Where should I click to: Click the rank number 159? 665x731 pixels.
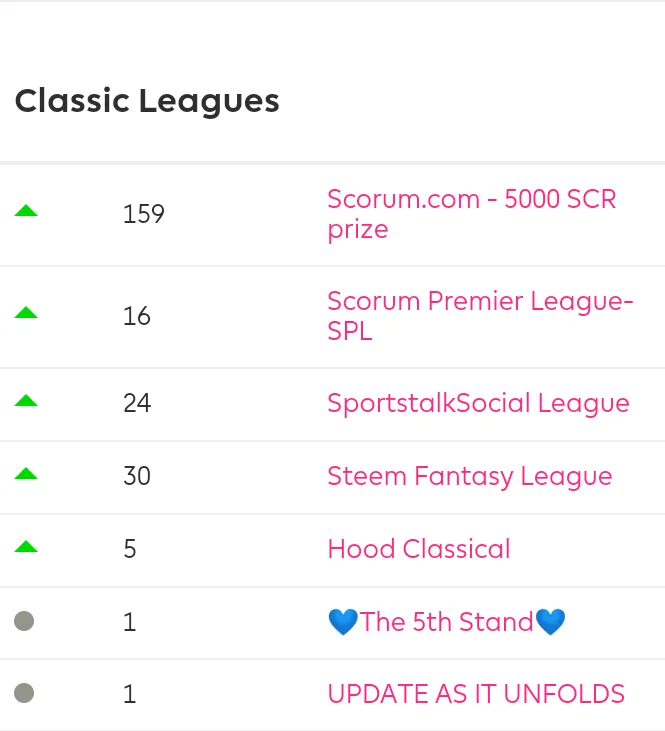click(144, 214)
